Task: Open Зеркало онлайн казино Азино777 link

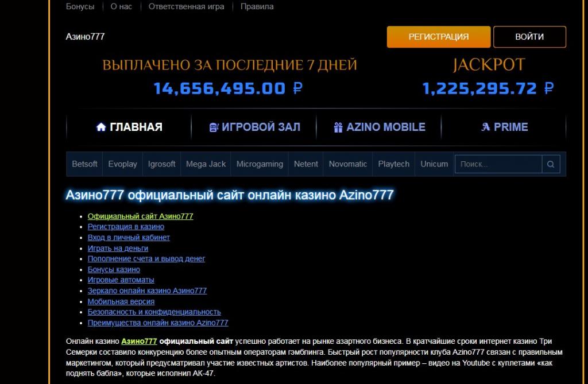Action: 147,290
